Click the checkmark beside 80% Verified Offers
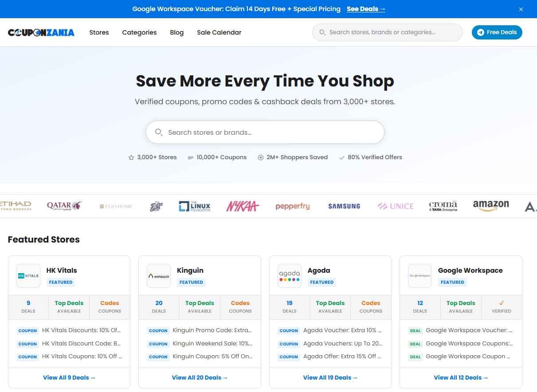Viewport: 537px width, 392px height. 342,157
